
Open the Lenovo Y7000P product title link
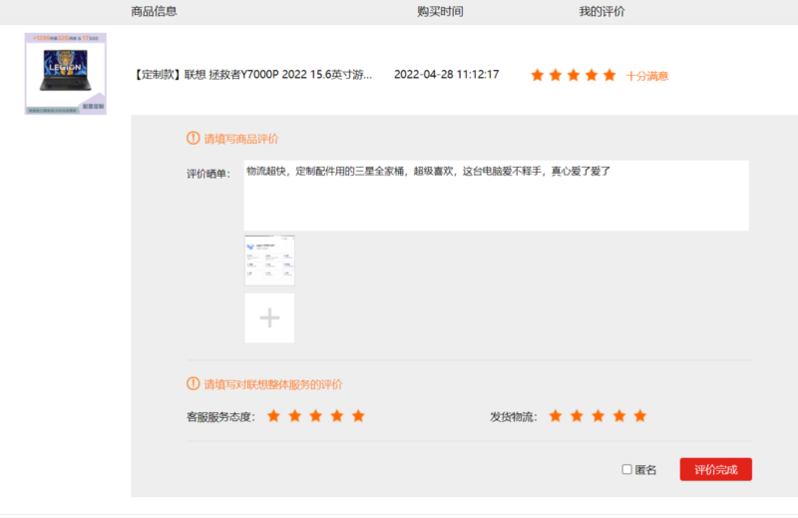point(254,75)
